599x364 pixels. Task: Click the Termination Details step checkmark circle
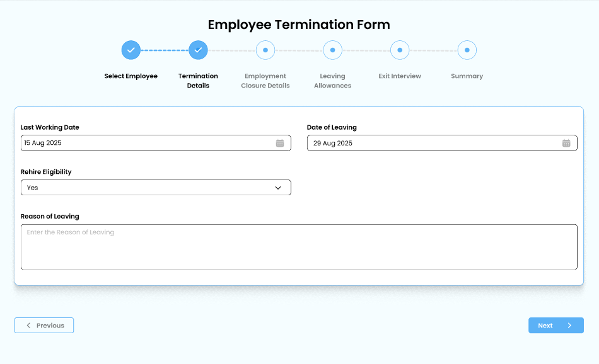(x=198, y=50)
